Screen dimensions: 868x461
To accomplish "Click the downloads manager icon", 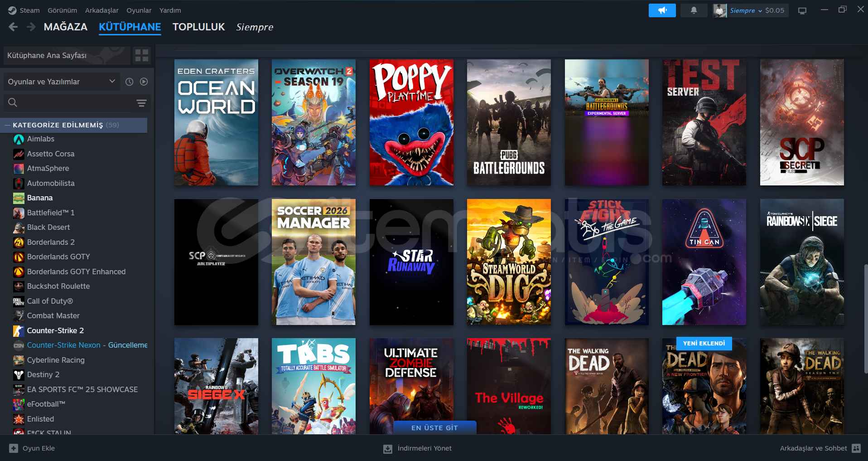I will (x=388, y=448).
